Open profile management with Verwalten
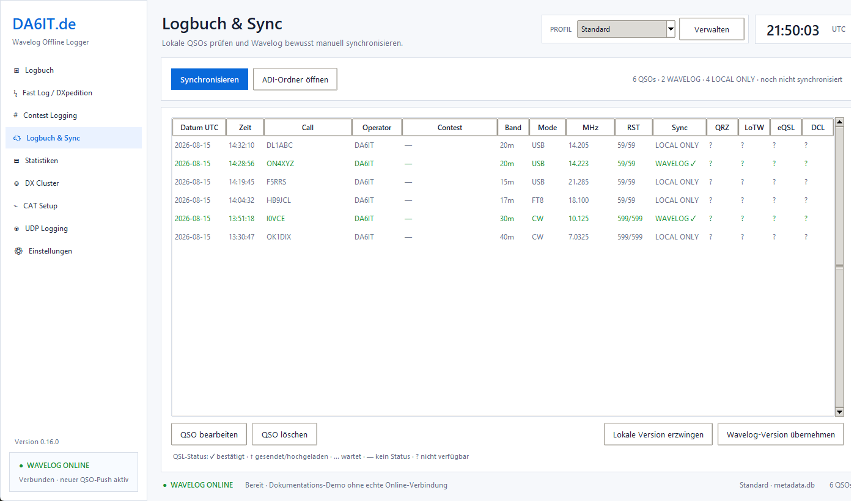 pyautogui.click(x=712, y=29)
